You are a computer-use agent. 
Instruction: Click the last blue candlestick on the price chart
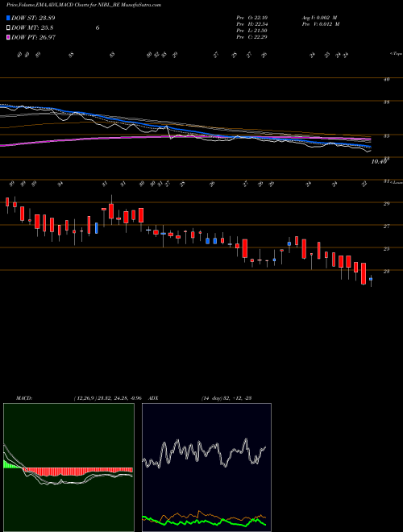(x=371, y=279)
